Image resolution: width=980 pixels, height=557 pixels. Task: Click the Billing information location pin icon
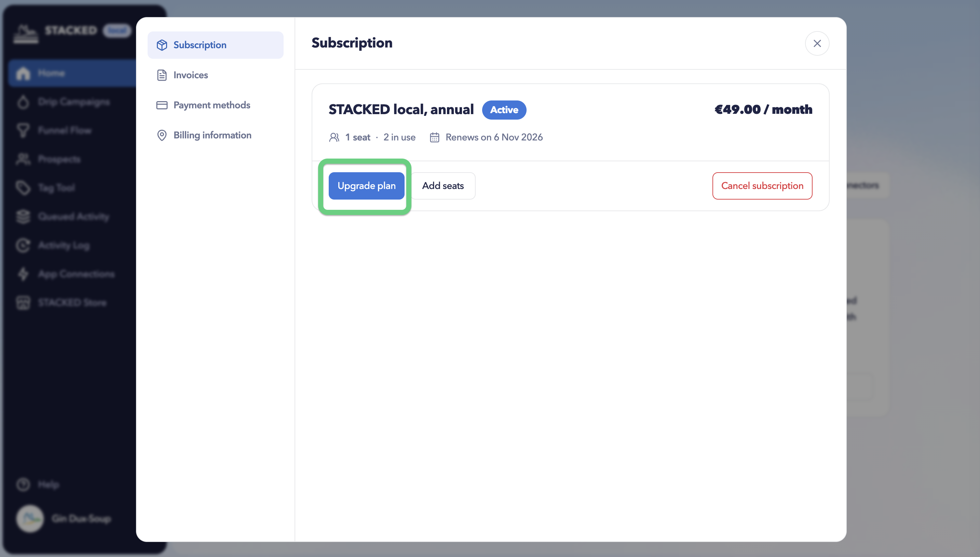(162, 135)
